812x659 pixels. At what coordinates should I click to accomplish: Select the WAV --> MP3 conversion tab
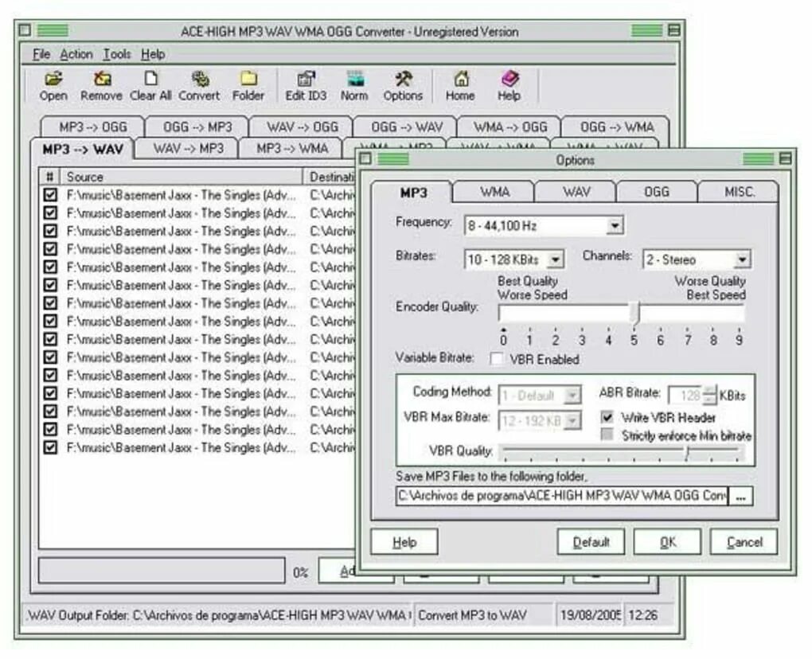(188, 149)
